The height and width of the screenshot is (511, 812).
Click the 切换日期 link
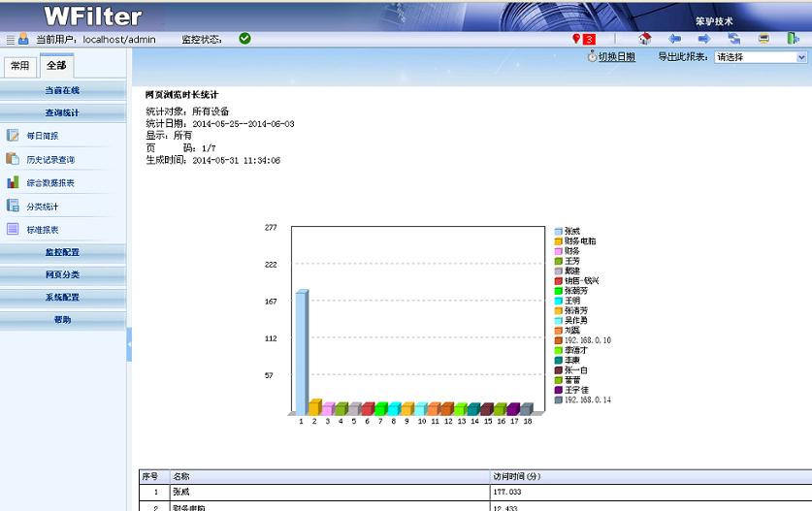pyautogui.click(x=616, y=57)
